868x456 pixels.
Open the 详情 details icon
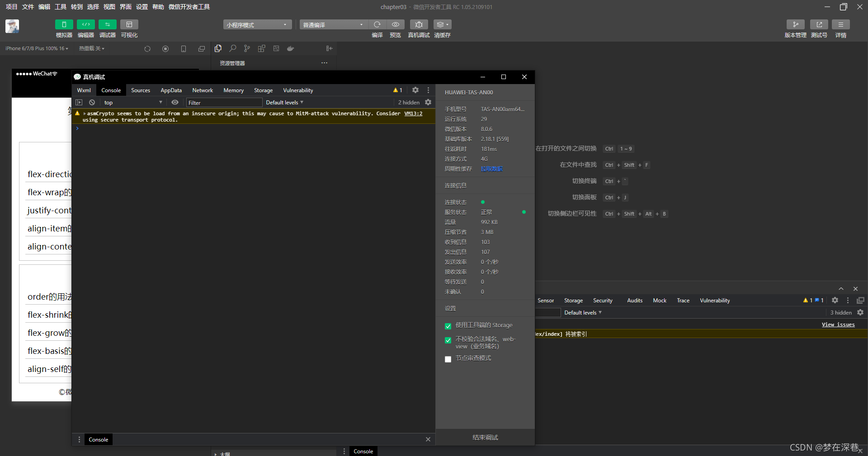click(840, 24)
